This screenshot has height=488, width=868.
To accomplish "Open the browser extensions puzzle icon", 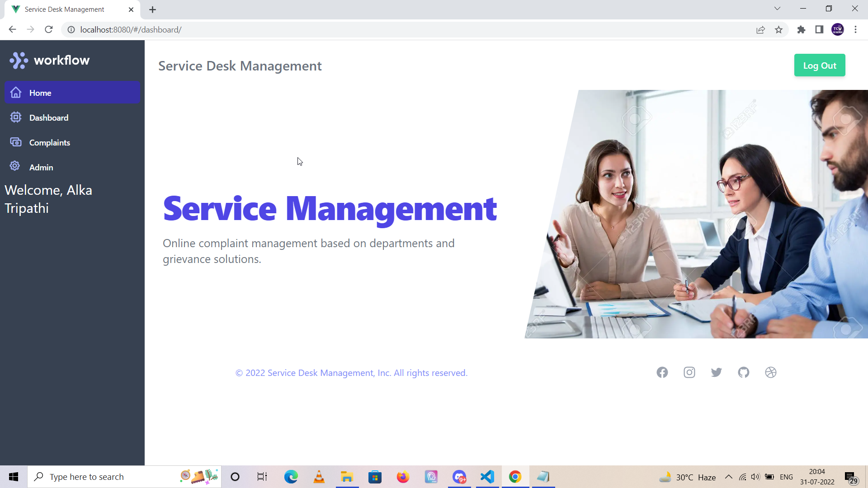I will click(801, 30).
